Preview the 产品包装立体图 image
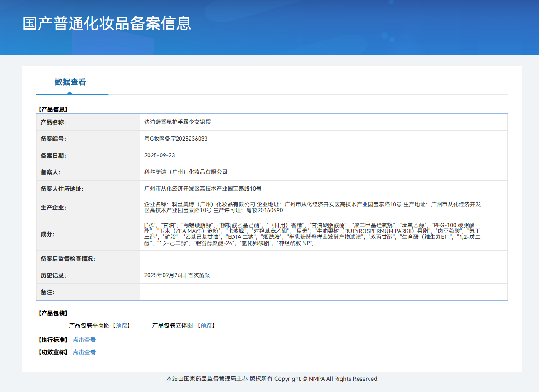This screenshot has width=539, height=392. pyautogui.click(x=206, y=325)
